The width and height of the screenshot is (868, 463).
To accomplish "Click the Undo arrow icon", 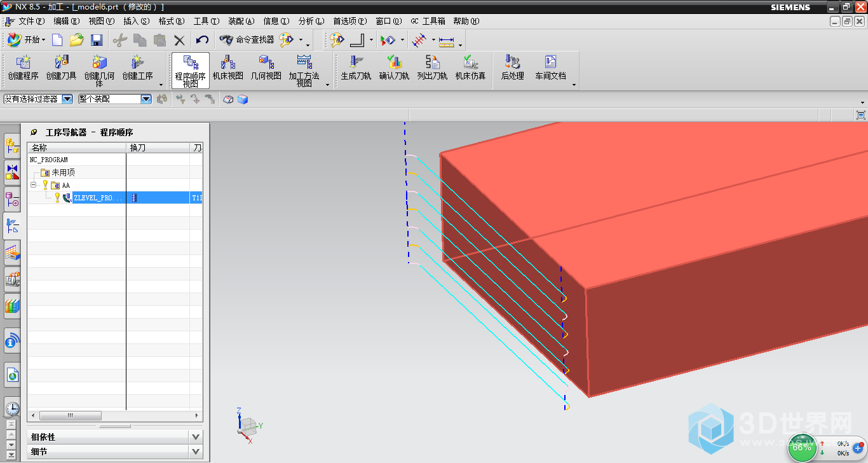I will pos(202,40).
